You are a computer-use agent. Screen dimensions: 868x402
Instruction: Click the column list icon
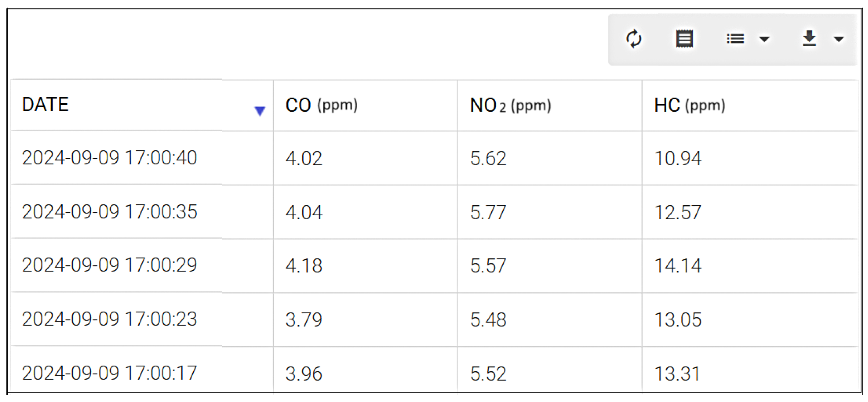[x=736, y=39]
